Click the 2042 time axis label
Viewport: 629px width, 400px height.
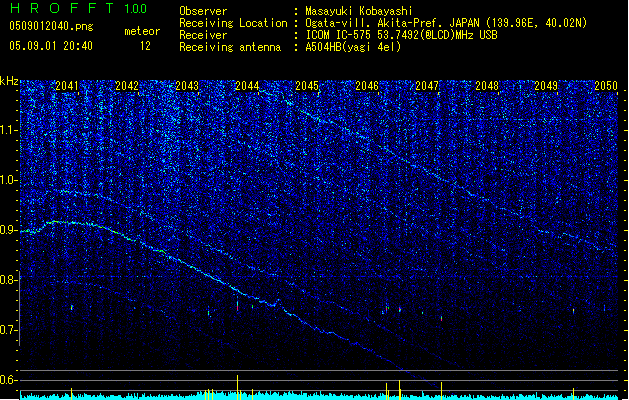(x=127, y=86)
